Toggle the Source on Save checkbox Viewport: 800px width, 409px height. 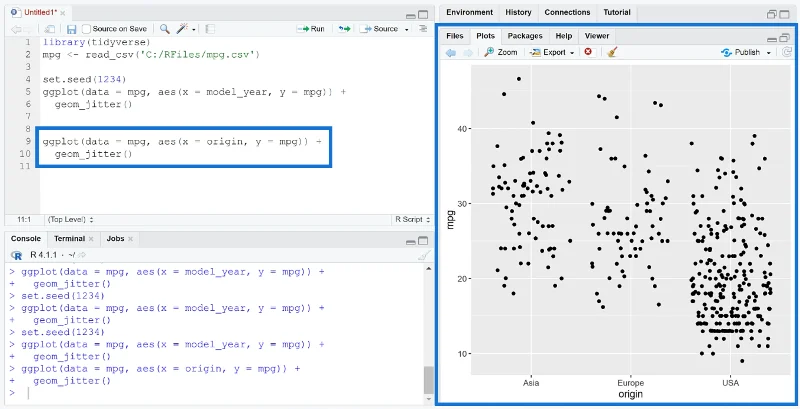(x=86, y=29)
